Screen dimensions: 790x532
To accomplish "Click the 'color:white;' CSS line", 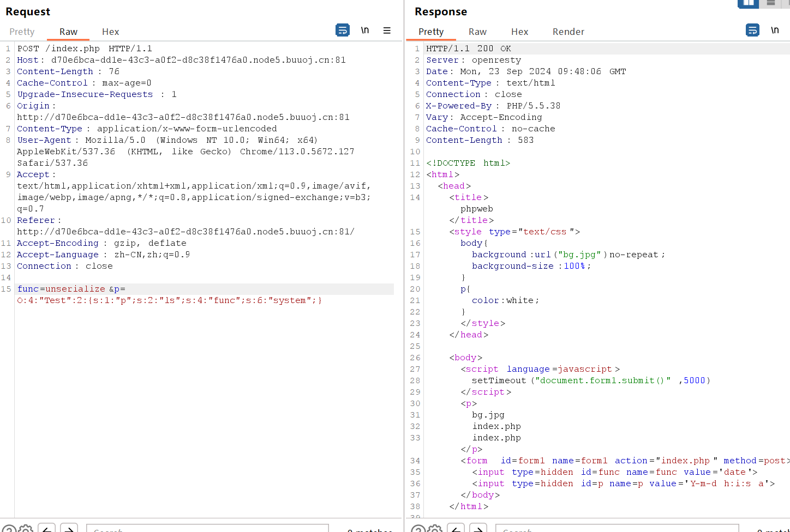I will (505, 300).
